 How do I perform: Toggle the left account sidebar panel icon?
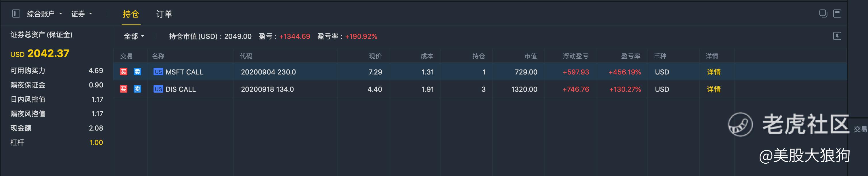[x=16, y=14]
